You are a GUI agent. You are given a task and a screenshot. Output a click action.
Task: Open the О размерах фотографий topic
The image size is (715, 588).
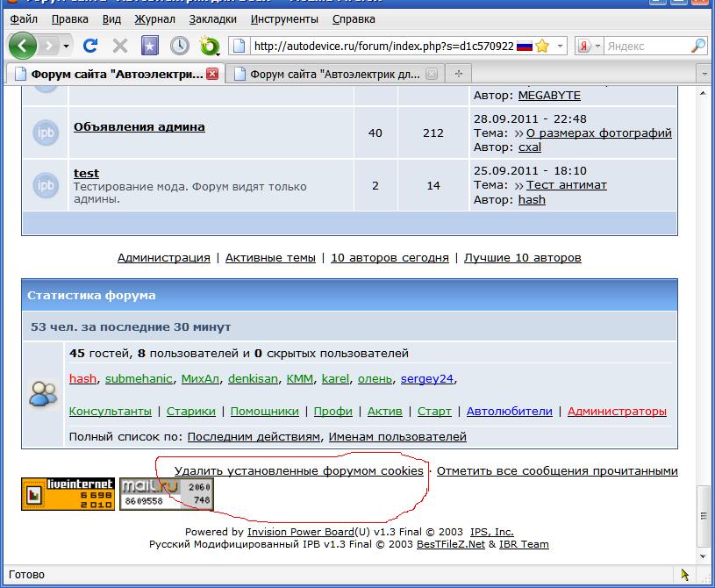tap(598, 133)
